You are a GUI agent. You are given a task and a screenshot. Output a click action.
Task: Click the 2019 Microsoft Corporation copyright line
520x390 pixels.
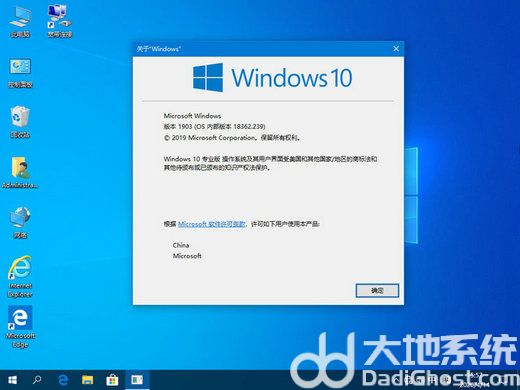pos(232,137)
